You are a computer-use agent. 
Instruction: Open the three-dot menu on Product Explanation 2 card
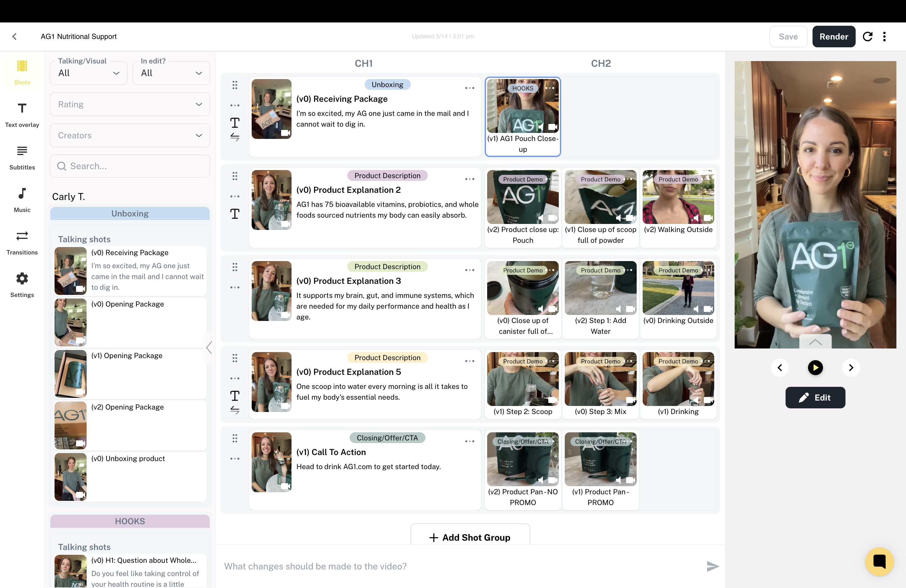coord(470,179)
